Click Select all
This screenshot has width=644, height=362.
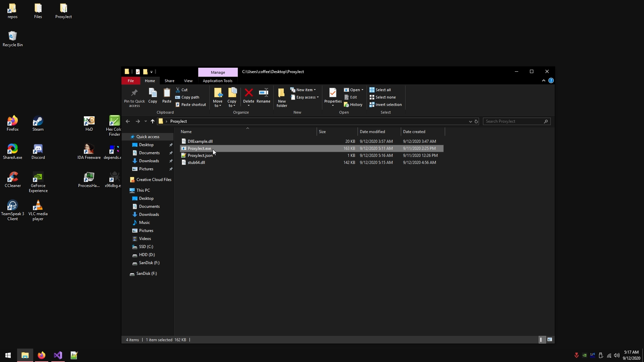(x=380, y=90)
